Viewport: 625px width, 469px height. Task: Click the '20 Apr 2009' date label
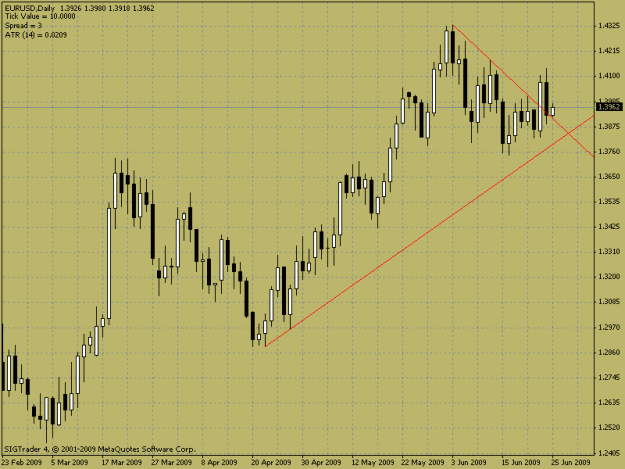[x=271, y=462]
